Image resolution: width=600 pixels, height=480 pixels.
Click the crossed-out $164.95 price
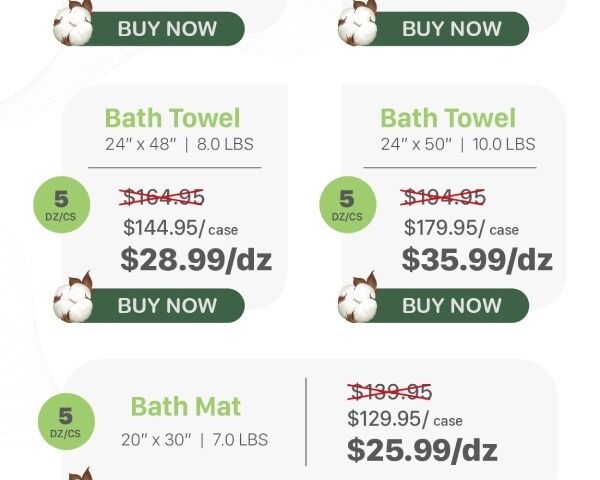(161, 197)
